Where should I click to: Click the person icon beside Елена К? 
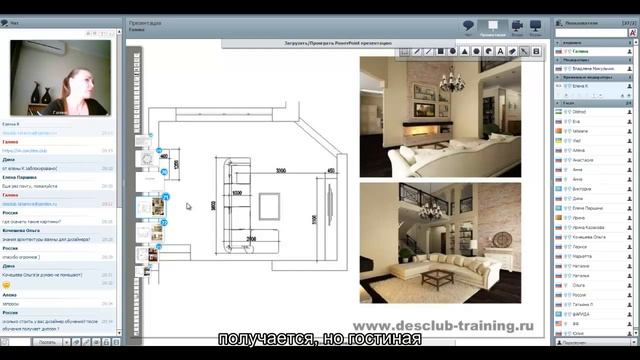pos(629,86)
